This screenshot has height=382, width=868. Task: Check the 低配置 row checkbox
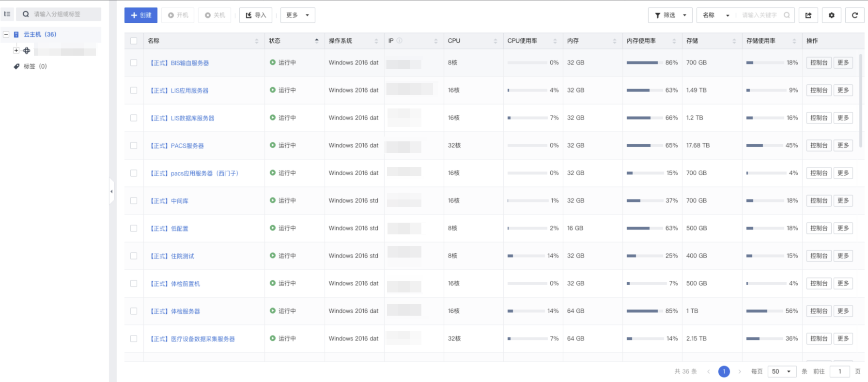point(134,229)
